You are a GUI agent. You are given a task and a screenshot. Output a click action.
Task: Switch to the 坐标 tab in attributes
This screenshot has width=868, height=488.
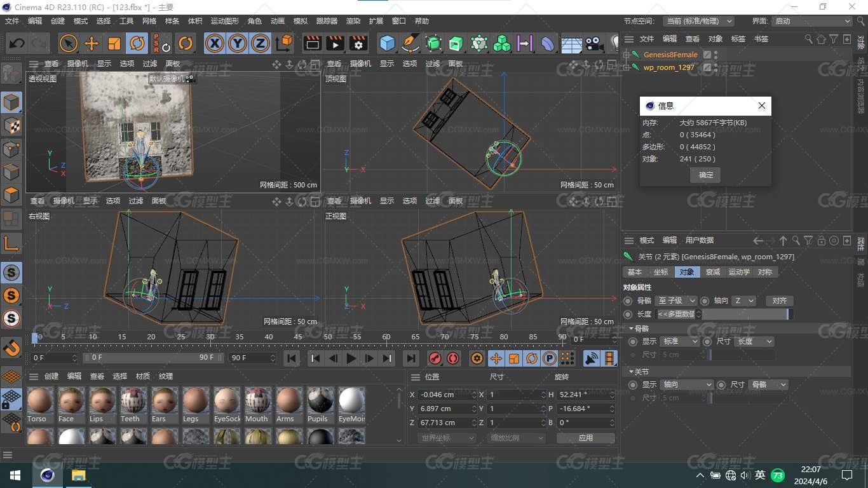click(x=661, y=272)
